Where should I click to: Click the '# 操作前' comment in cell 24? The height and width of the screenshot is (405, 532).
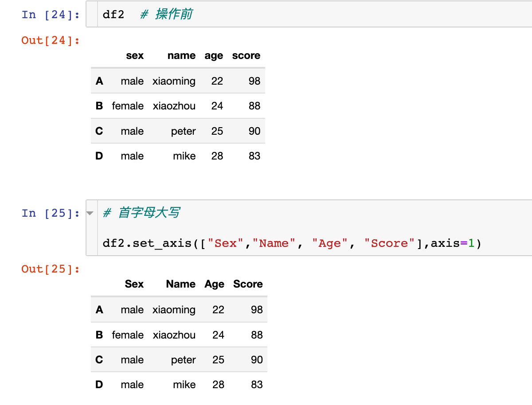pos(166,14)
